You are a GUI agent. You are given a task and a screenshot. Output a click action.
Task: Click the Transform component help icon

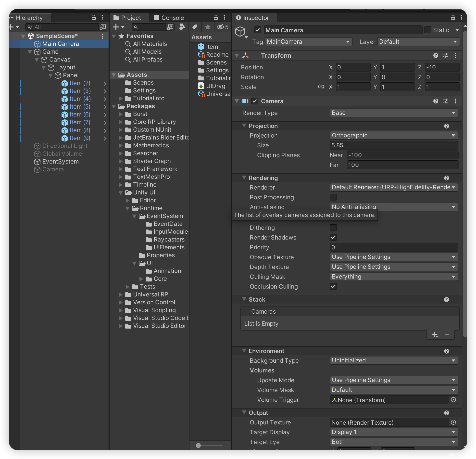point(436,55)
